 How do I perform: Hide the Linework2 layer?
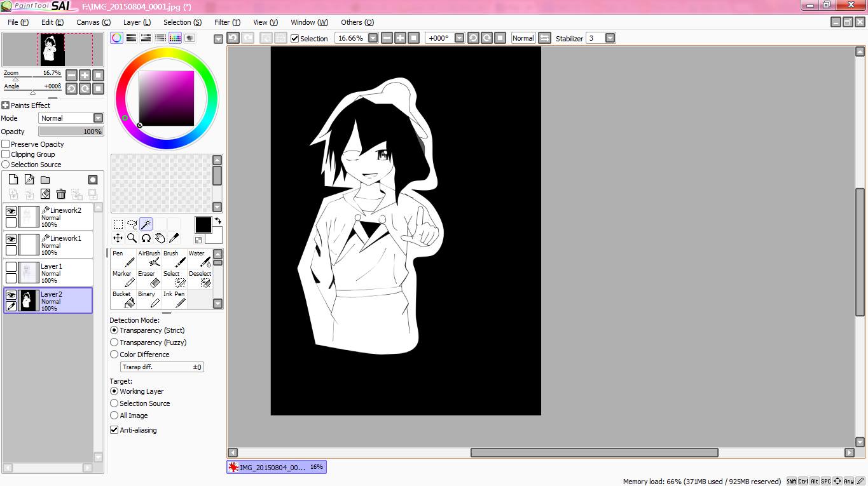point(11,211)
